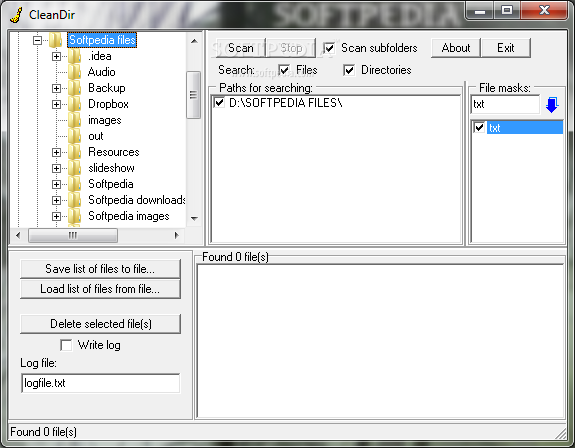Select the Backup tree item label

pos(107,88)
